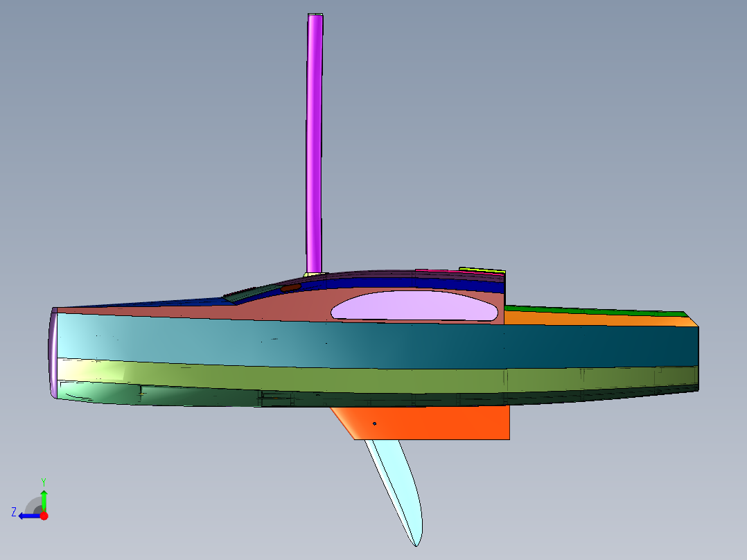The image size is (747, 560).
Task: Pick the lilac oval cabin window
Action: [x=414, y=306]
